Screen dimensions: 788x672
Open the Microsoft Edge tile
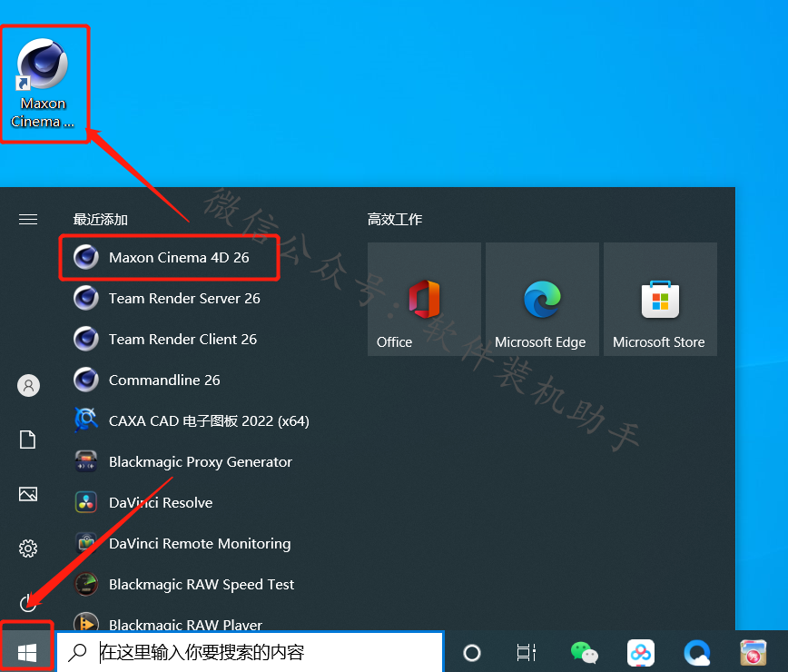point(542,299)
